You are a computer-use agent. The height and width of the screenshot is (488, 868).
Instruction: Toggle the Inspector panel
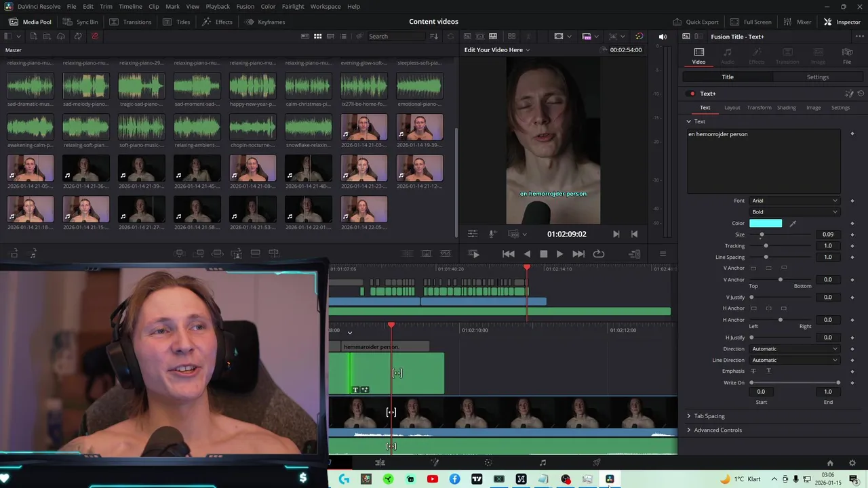click(842, 22)
